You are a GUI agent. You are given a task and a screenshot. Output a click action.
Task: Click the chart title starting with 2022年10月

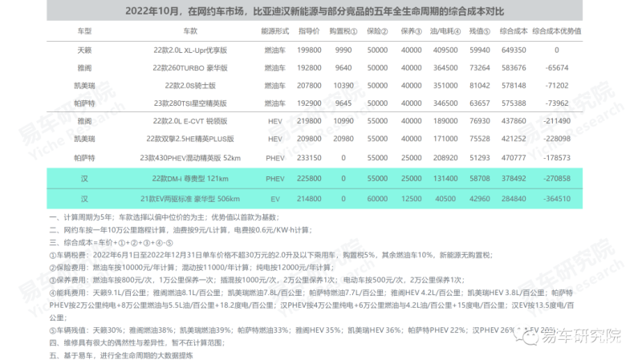tap(320, 12)
